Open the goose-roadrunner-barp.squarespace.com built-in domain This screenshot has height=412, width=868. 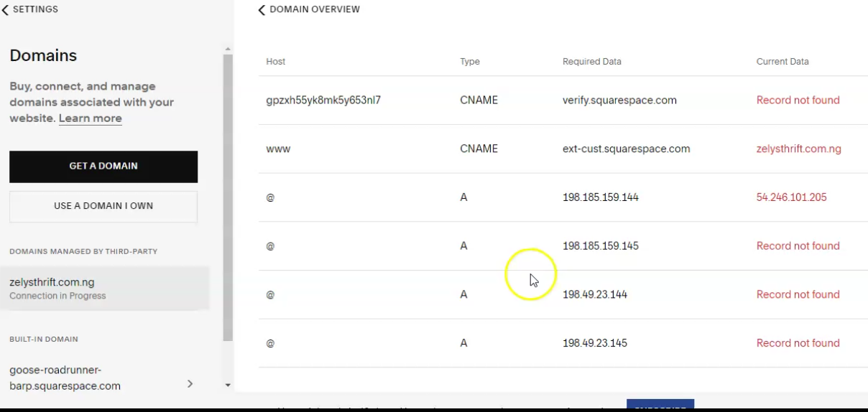[x=101, y=378]
